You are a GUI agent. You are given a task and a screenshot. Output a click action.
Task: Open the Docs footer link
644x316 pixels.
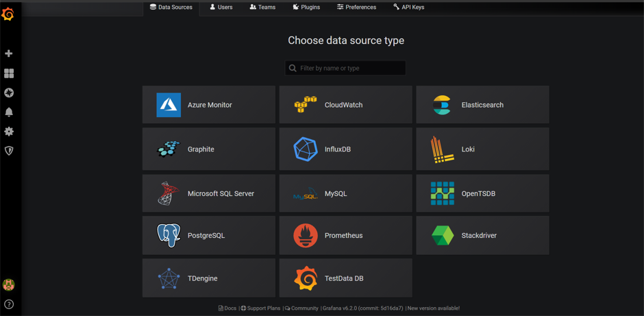[x=227, y=308]
